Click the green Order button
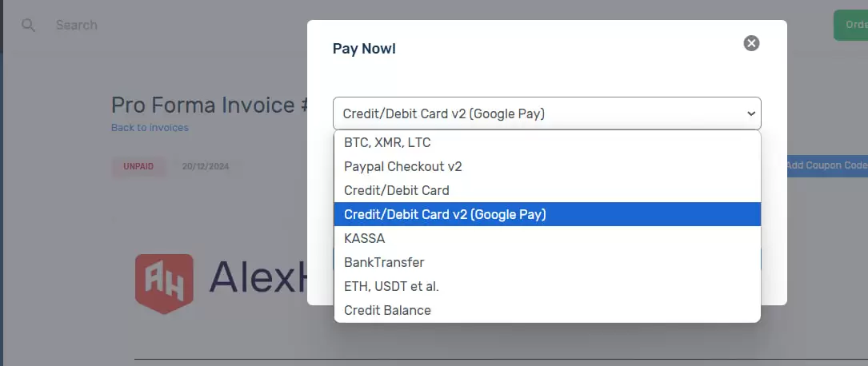Screen dimensions: 868x366 [x=851, y=25]
